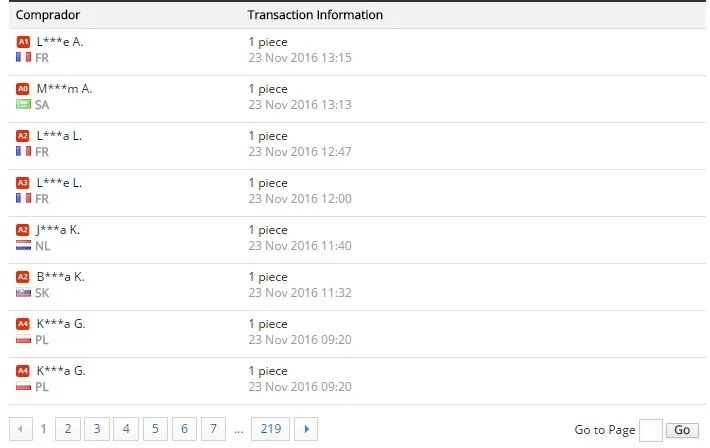Click the A2 badge beside J***a K.

23,230
